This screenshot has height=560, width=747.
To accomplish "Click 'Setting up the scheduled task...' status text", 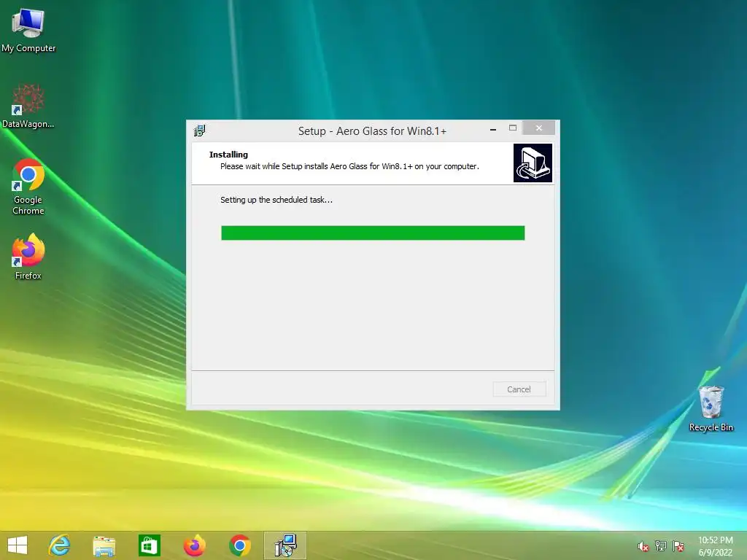I will [276, 200].
